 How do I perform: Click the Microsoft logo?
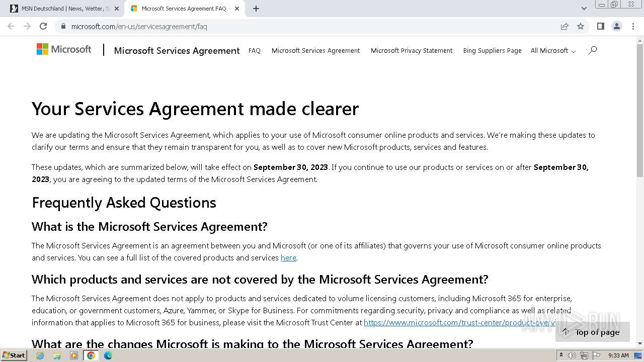point(64,49)
